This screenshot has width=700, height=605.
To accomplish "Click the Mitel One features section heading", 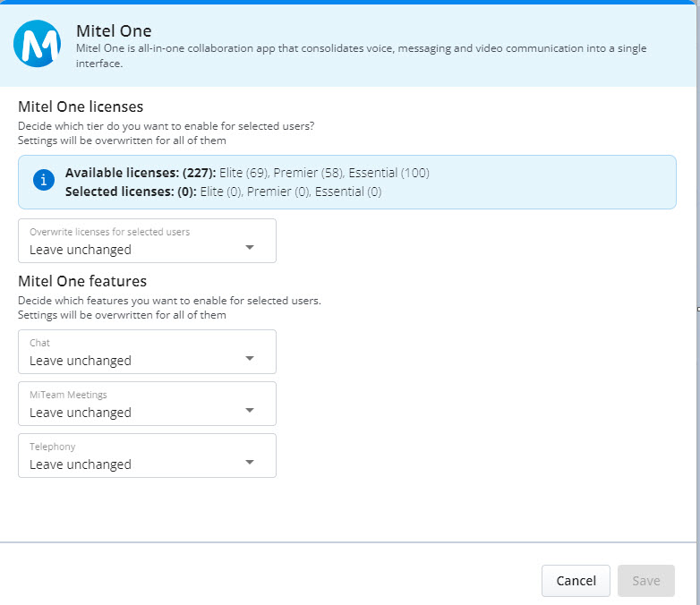I will (82, 281).
